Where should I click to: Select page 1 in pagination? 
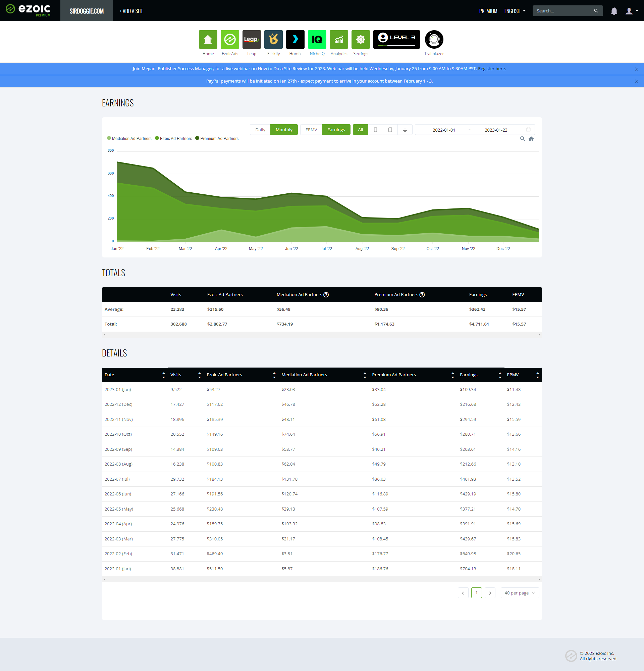click(x=476, y=593)
